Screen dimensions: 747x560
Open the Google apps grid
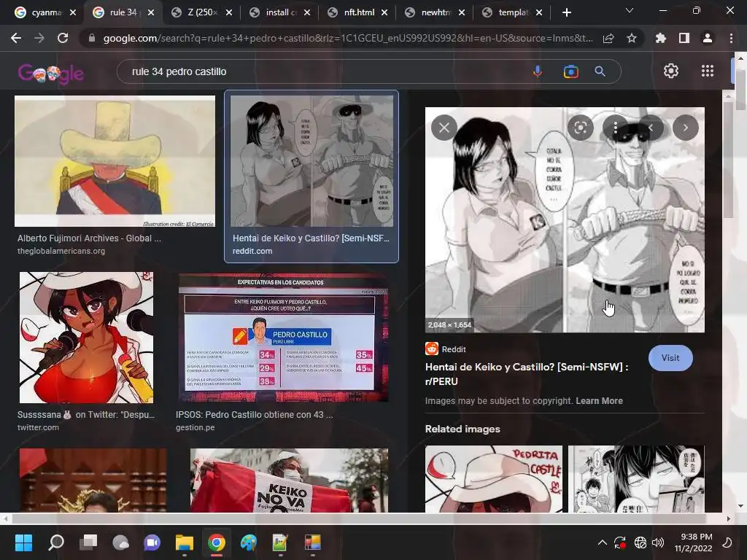708,71
